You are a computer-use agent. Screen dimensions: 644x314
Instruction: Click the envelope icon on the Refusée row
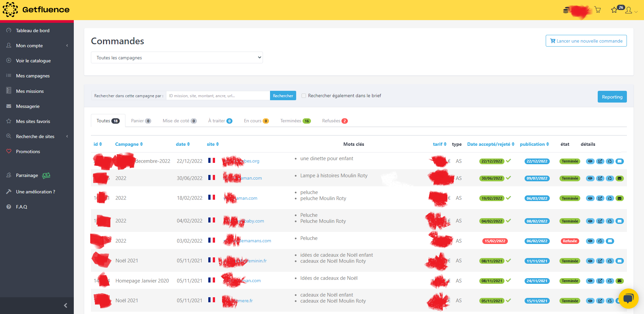pos(610,241)
